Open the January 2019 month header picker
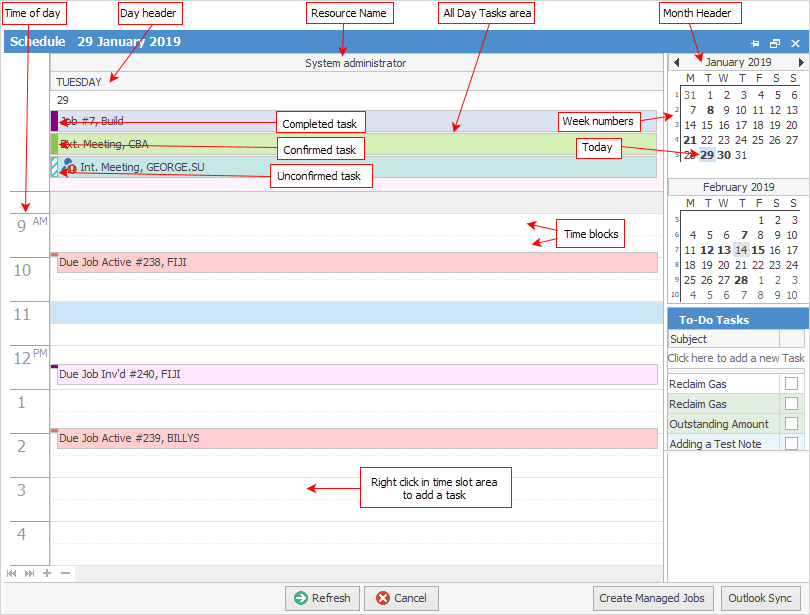 738,62
